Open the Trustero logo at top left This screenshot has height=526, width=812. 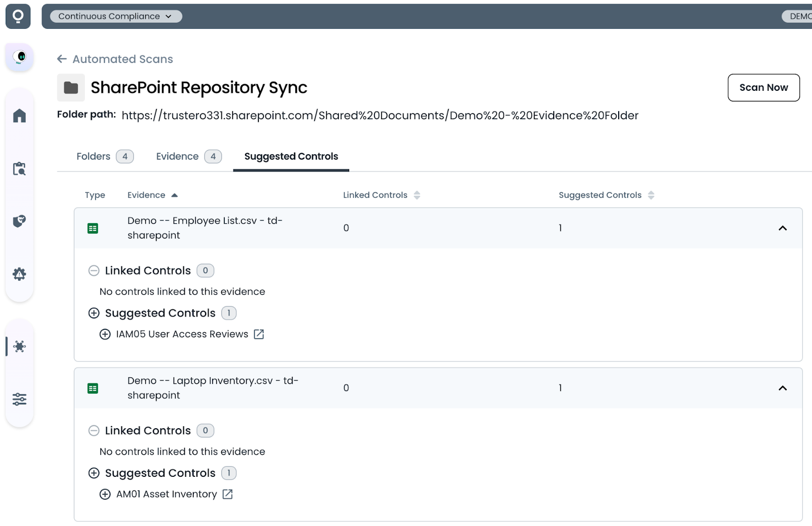18,17
